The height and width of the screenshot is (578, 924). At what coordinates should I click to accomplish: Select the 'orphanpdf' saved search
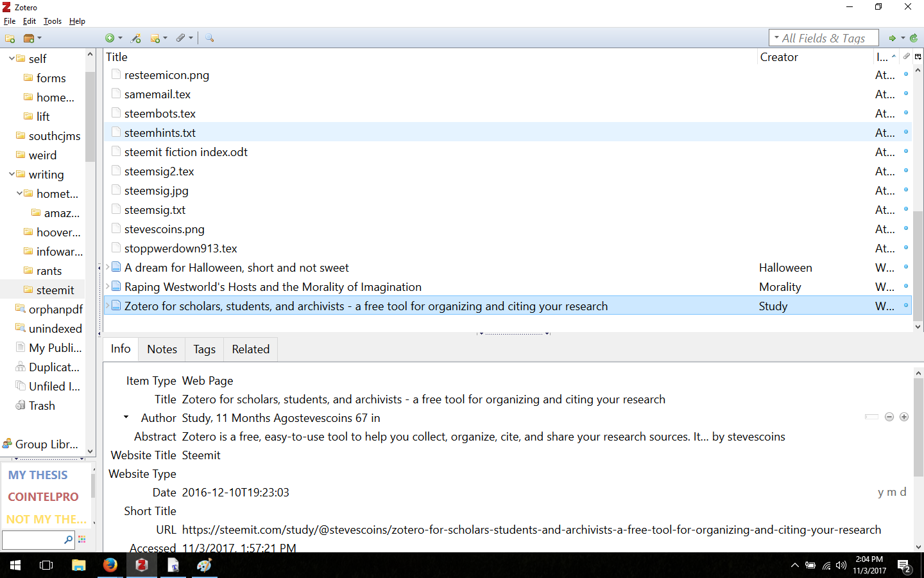42,309
